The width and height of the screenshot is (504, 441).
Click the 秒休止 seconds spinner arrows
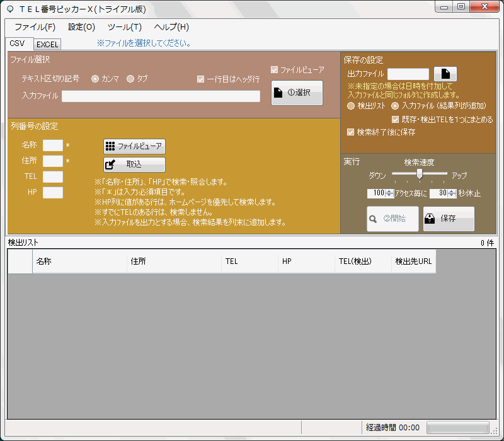(451, 193)
